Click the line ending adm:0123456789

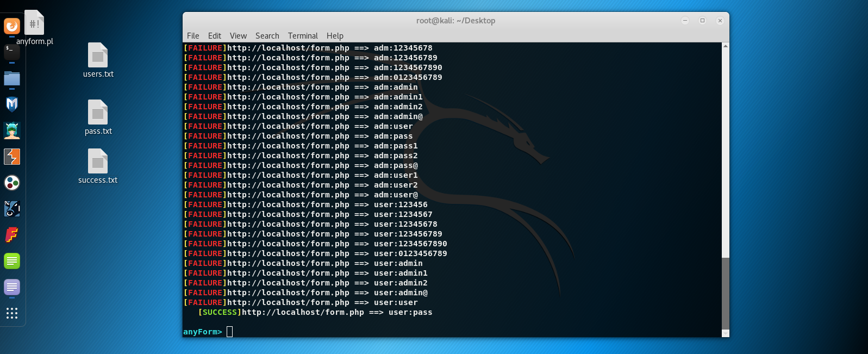tap(313, 77)
